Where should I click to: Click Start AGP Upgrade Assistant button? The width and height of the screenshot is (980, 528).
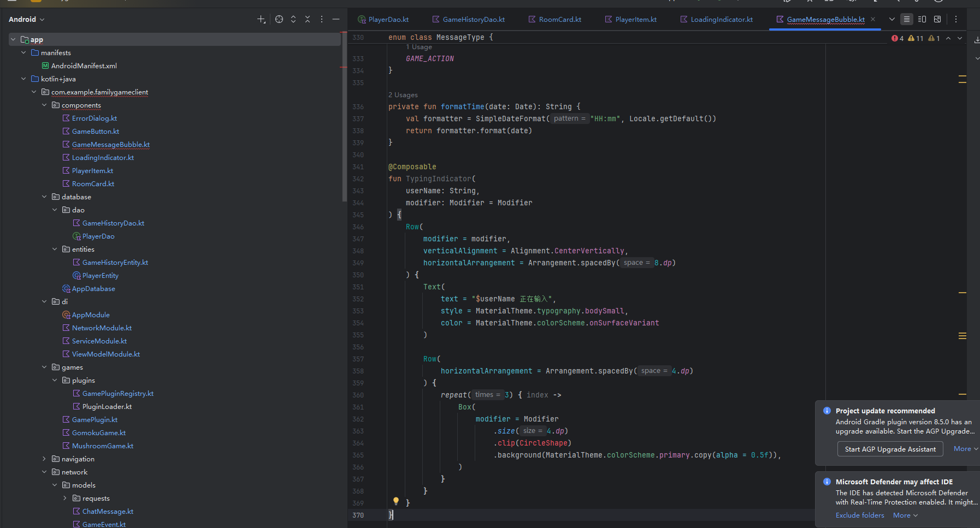coord(890,449)
